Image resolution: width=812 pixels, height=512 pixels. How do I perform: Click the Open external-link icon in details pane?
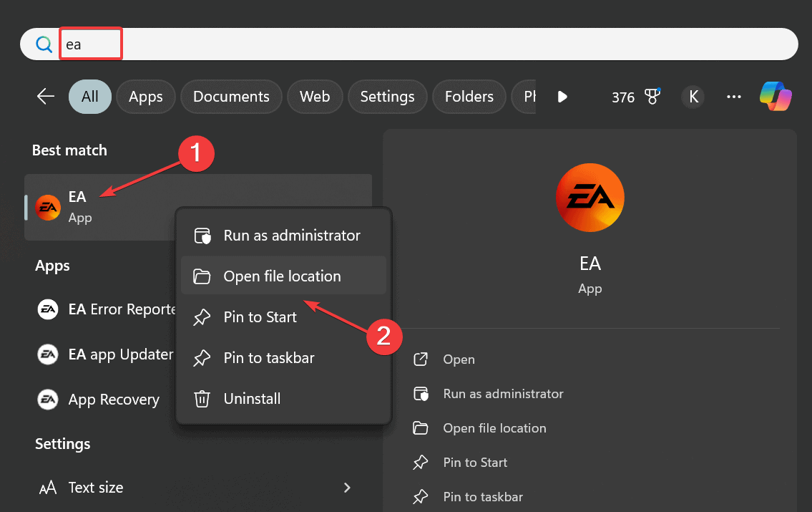coord(421,359)
